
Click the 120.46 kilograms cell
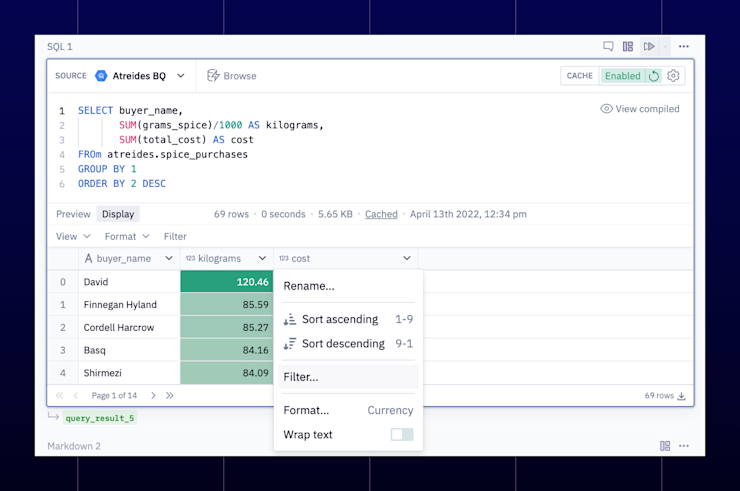[x=227, y=282]
